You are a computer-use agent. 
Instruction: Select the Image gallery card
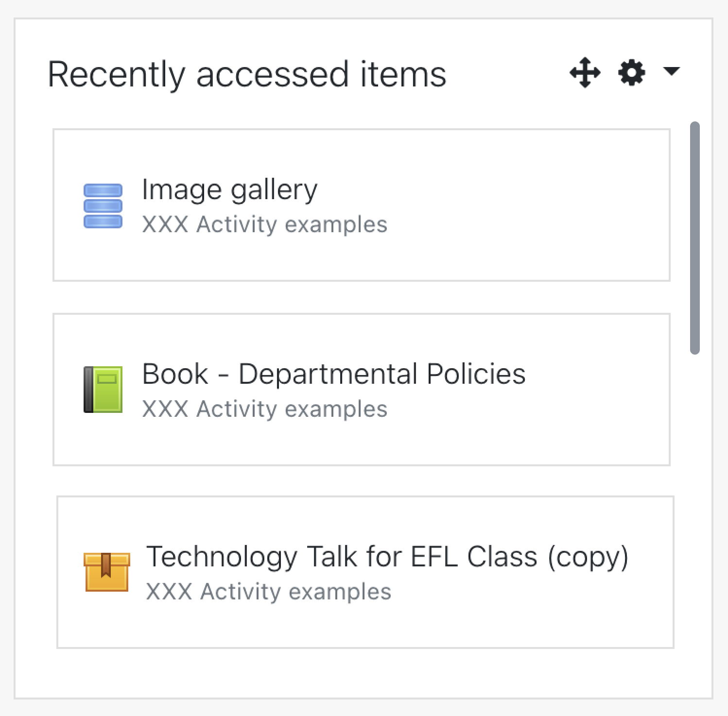[362, 205]
